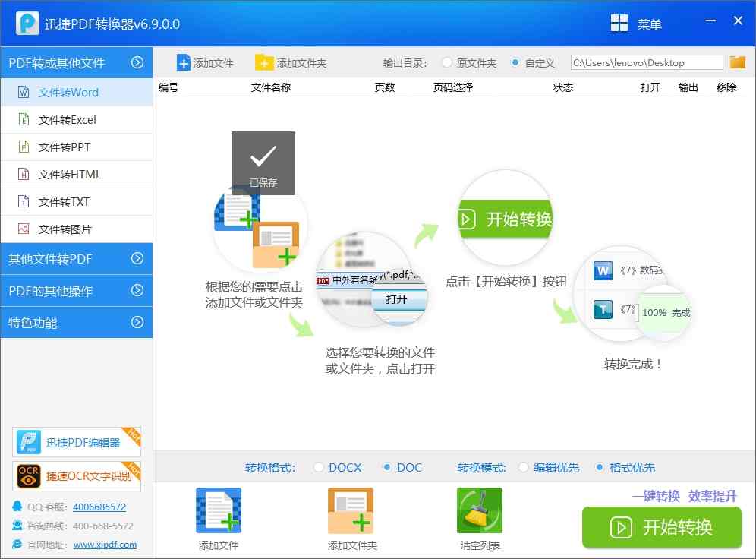756x559 pixels.
Task: Click the 迅捷PDF转换器 logo icon
Action: pyautogui.click(x=27, y=23)
